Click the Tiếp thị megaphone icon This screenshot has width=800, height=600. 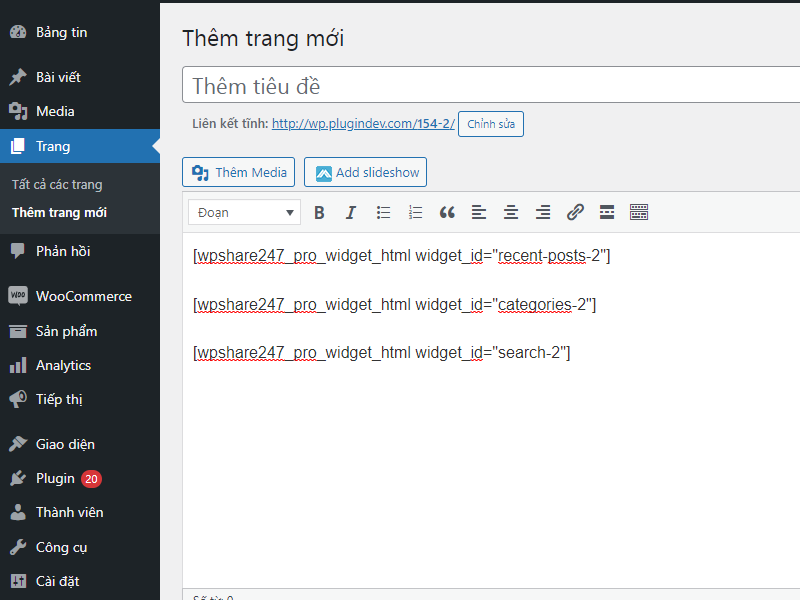(x=18, y=399)
